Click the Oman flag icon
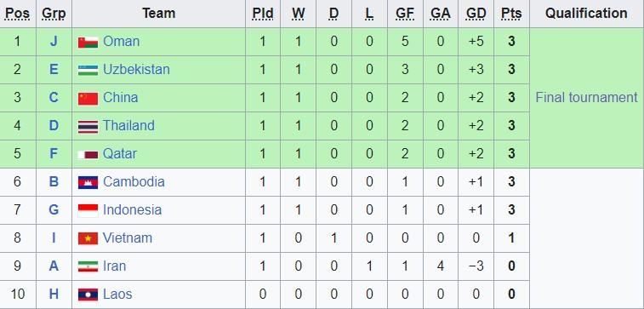Image resolution: width=644 pixels, height=309 pixels. pyautogui.click(x=88, y=43)
